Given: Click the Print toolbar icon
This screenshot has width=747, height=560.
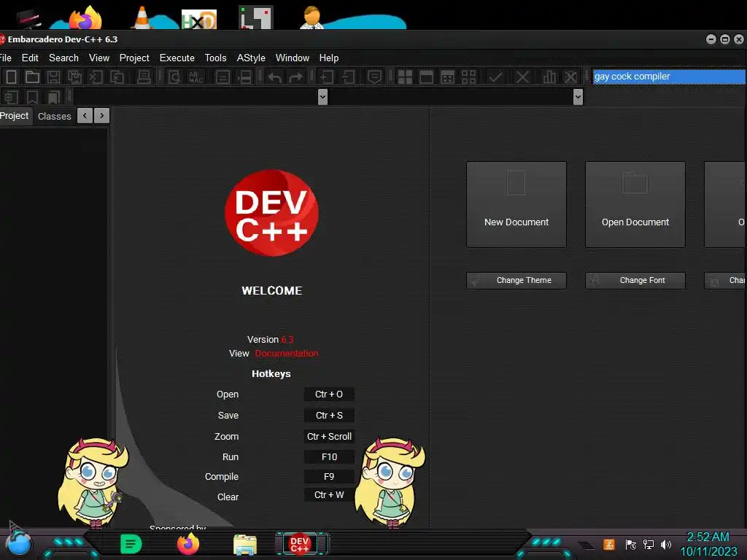Looking at the screenshot, I should pos(144,77).
